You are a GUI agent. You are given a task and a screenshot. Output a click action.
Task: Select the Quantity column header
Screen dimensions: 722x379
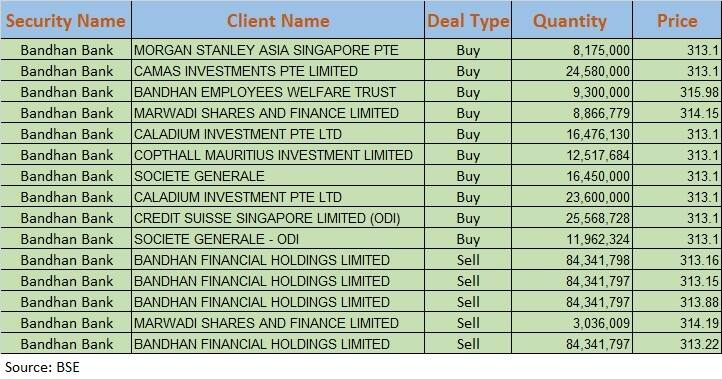572,20
